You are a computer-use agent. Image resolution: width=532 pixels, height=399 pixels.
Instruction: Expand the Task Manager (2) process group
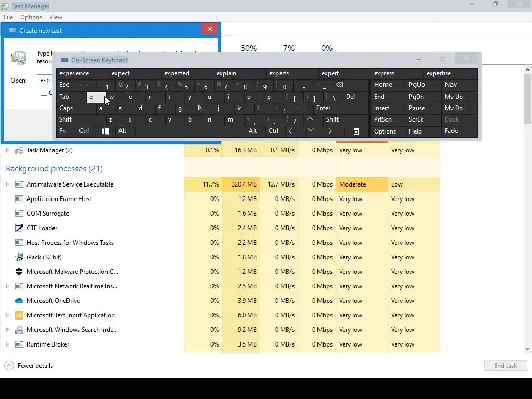pos(7,150)
